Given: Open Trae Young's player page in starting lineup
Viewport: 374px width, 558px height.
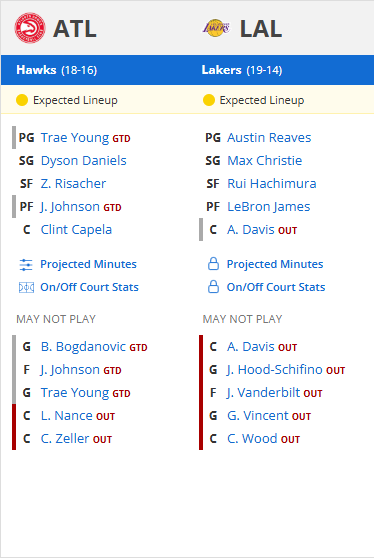Looking at the screenshot, I should [x=75, y=138].
